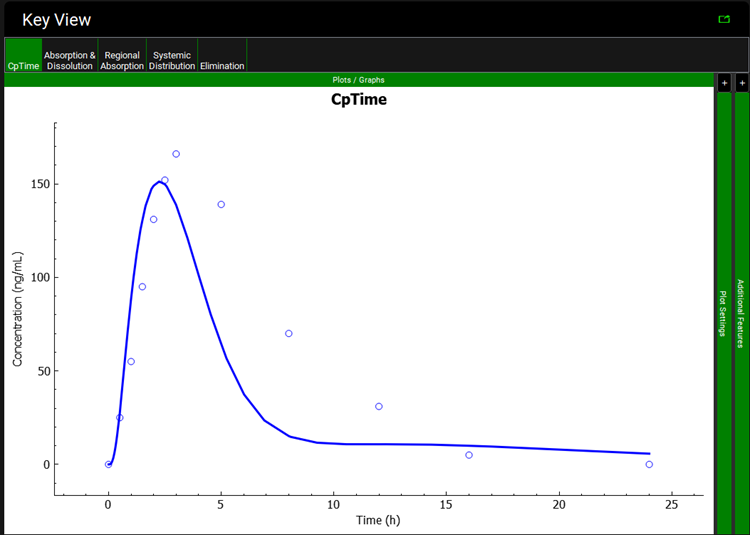Click the CpTime chart title

(358, 99)
